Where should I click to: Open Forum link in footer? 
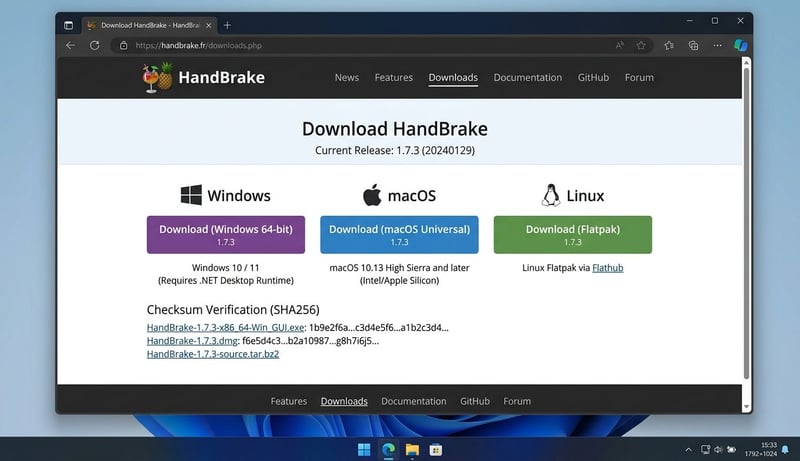pyautogui.click(x=517, y=401)
